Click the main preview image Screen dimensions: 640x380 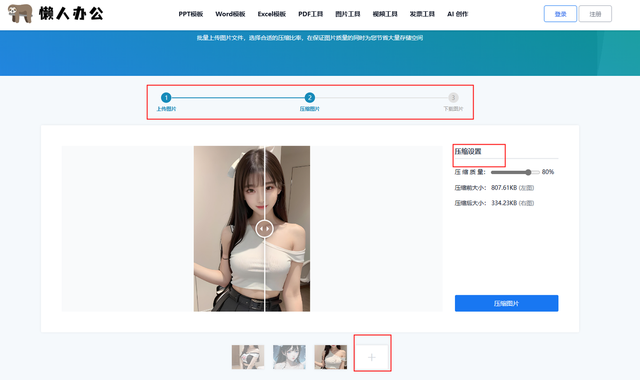click(252, 229)
